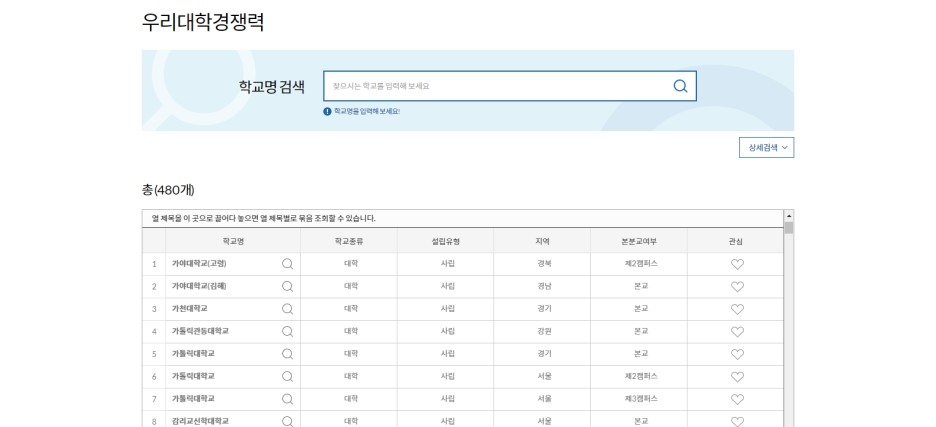Toggle the heart for 가천대학교
The height and width of the screenshot is (427, 936).
[737, 309]
